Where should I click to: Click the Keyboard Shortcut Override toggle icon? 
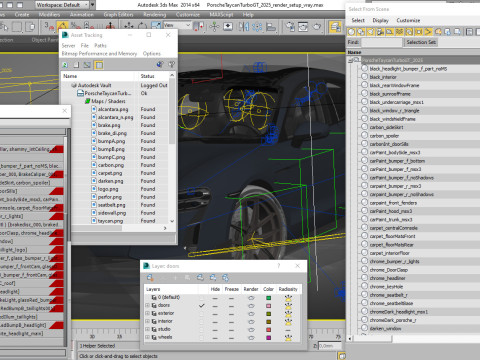click(x=228, y=26)
